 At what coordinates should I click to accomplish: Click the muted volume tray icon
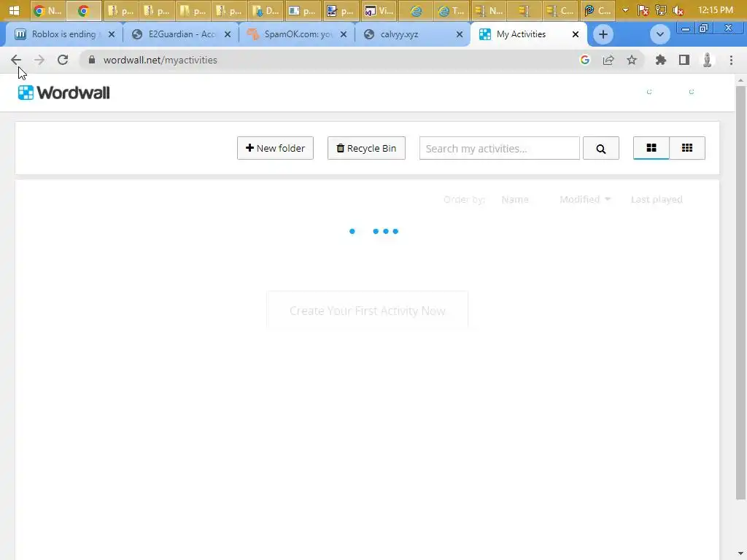point(678,10)
